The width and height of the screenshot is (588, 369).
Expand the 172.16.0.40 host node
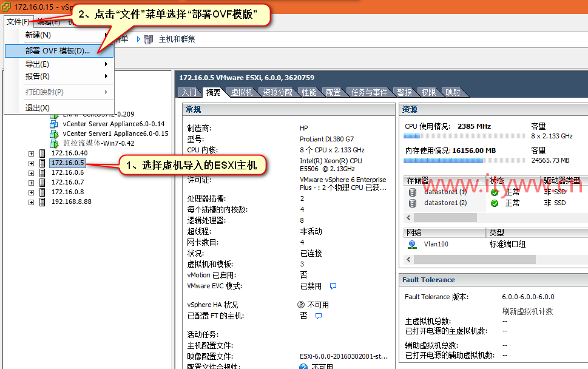pos(31,154)
